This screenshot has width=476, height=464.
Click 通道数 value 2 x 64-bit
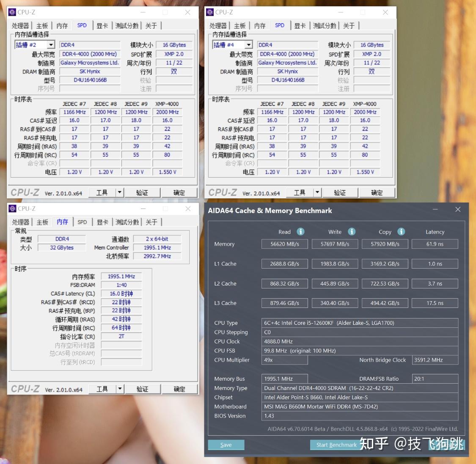[157, 239]
